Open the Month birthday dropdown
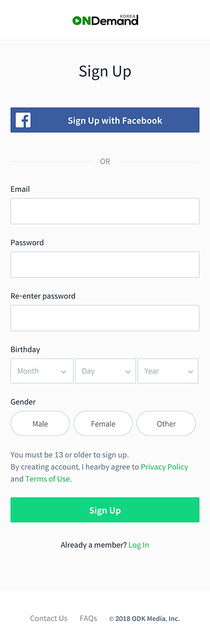This screenshot has height=644, width=210. point(42,371)
